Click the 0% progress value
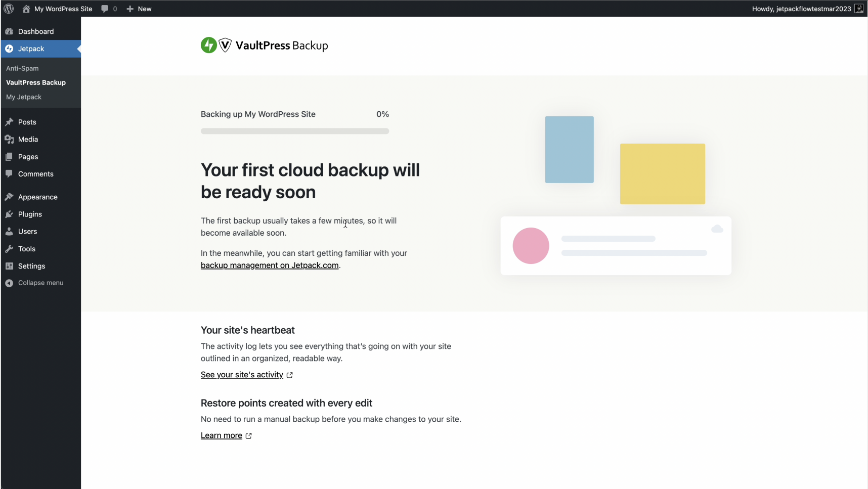Viewport: 868px width, 489px height. (383, 114)
